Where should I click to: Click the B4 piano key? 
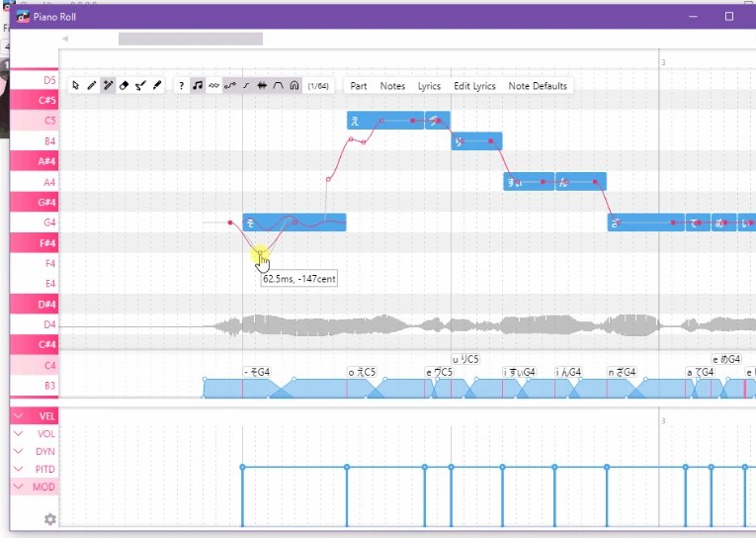(x=35, y=140)
